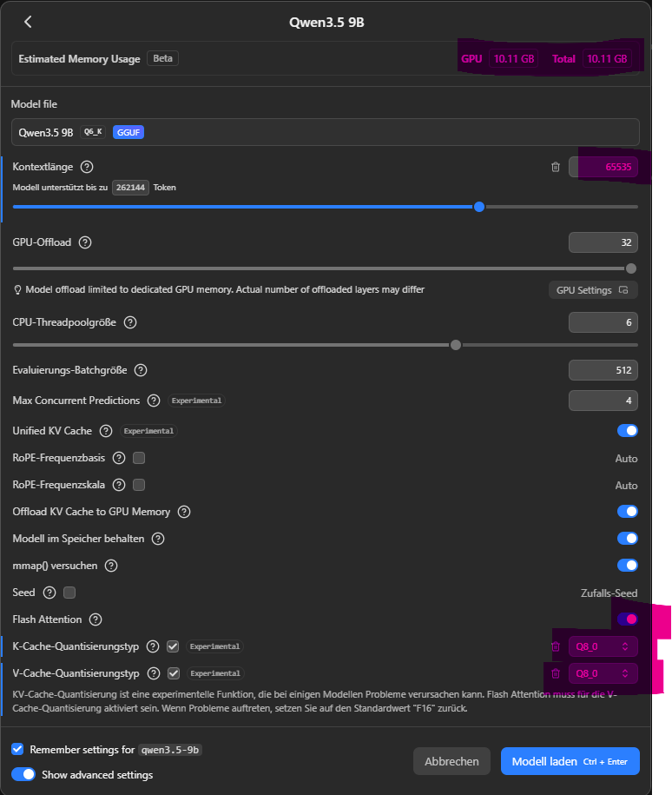Reset V-Cache quantization with trash icon
672x795 pixels.
[556, 673]
